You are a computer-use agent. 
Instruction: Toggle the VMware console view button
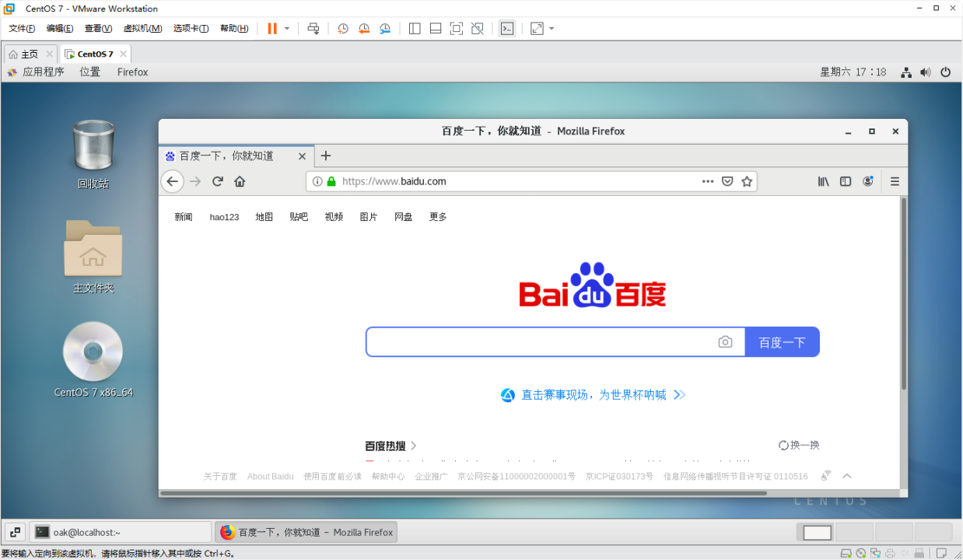[507, 28]
